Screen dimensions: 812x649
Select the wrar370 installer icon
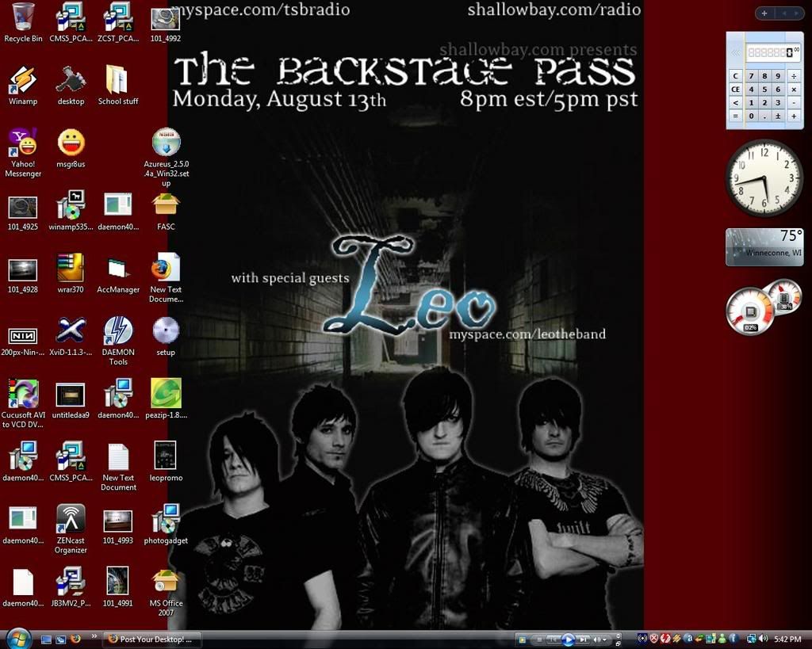coord(71,268)
